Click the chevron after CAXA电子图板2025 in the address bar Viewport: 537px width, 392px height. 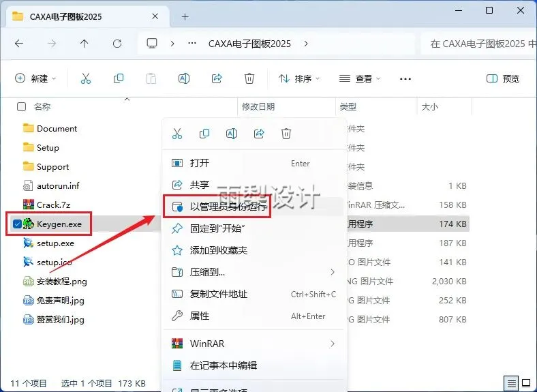coord(306,44)
